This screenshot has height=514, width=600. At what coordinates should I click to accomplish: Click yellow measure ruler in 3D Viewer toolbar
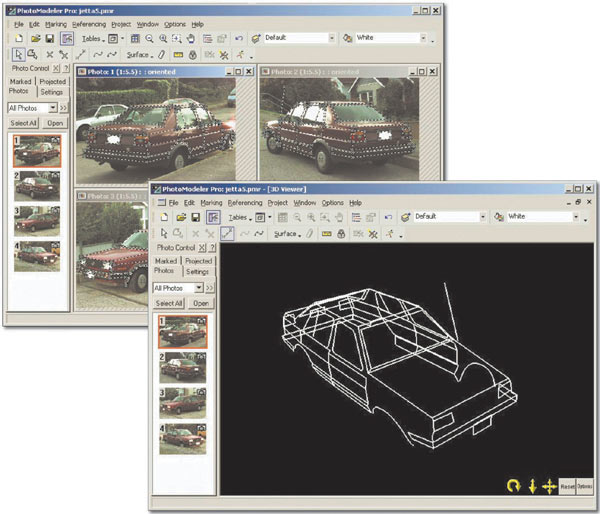pyautogui.click(x=326, y=233)
